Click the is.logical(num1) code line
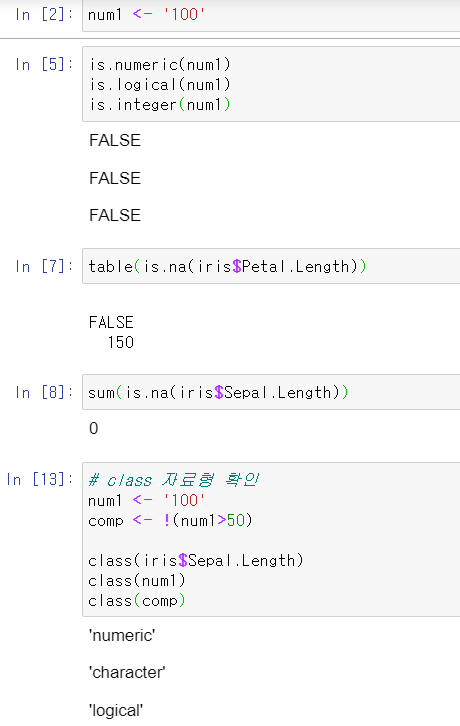460x726 pixels. 160,84
